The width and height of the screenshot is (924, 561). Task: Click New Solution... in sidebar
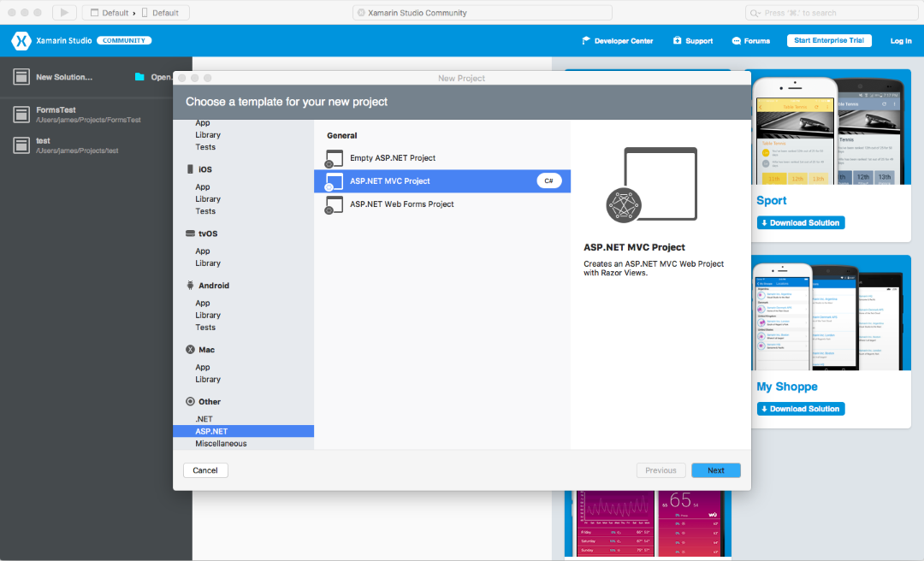(63, 77)
